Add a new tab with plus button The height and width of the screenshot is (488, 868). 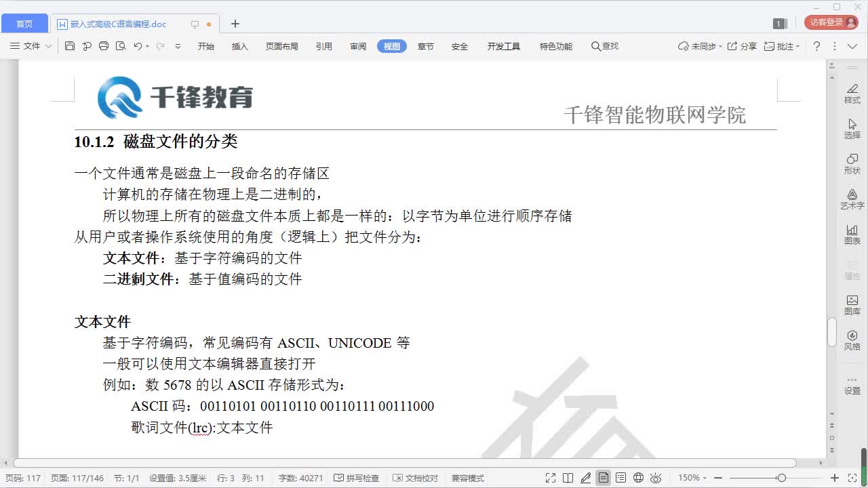235,24
